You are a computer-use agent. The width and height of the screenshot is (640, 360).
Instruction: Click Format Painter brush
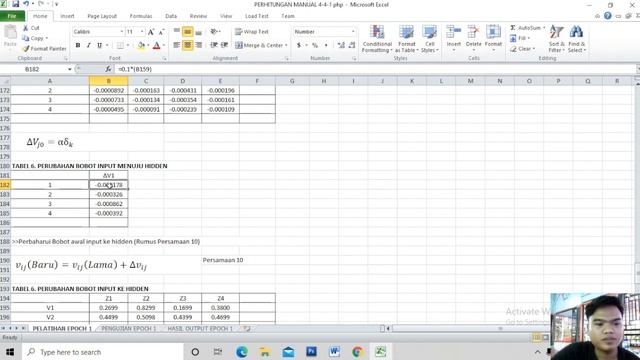[x=26, y=49]
